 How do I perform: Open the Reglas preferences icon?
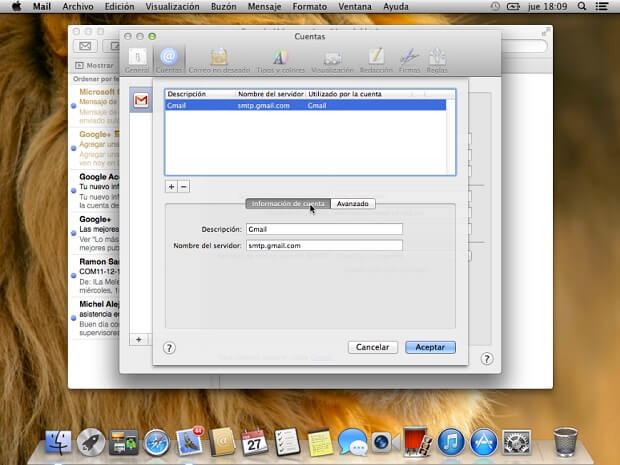pos(437,58)
